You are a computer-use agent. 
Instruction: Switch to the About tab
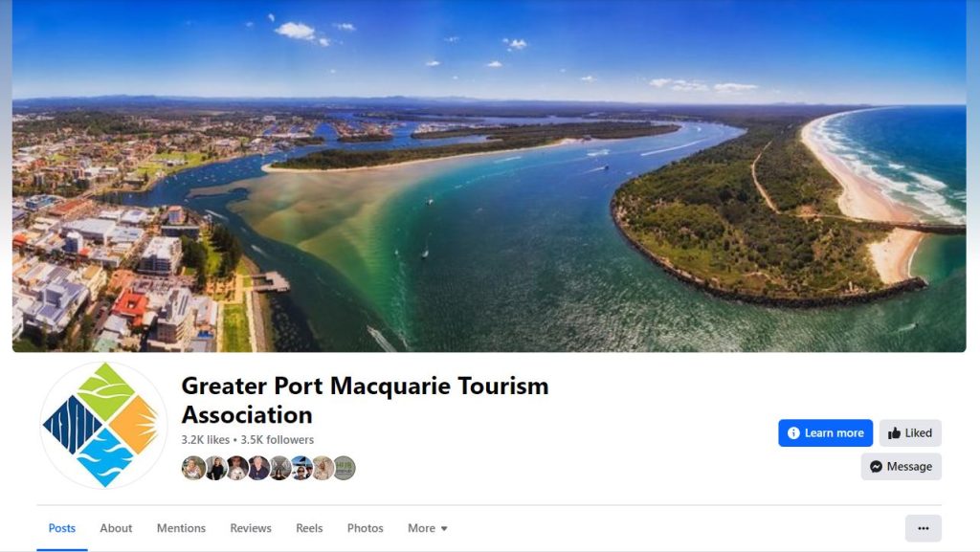[116, 528]
